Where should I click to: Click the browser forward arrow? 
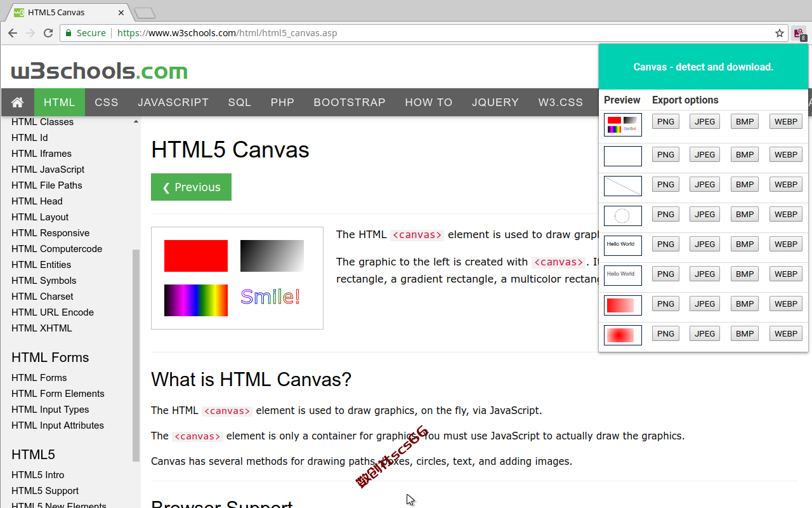click(x=30, y=33)
